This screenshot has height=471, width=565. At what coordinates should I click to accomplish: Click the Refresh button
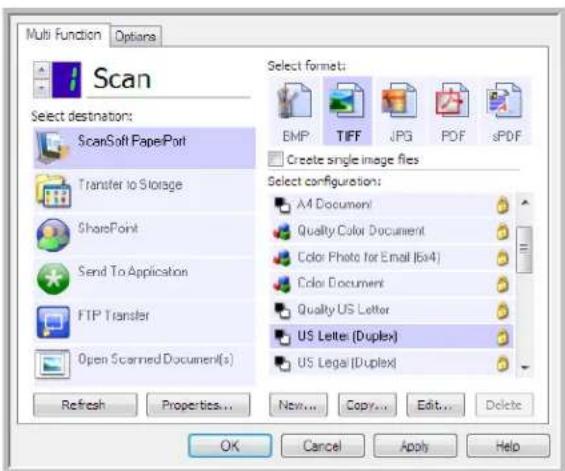(85, 405)
